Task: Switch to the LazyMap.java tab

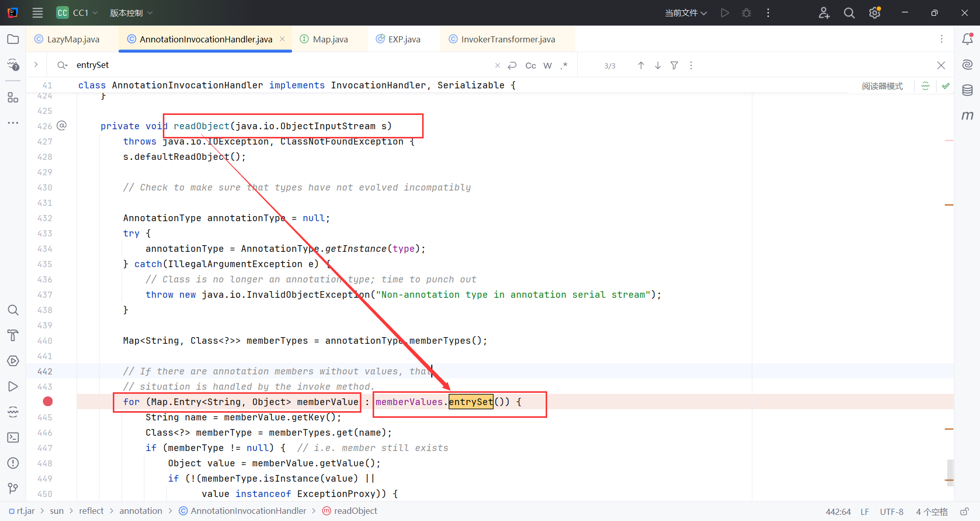Action: [73, 39]
